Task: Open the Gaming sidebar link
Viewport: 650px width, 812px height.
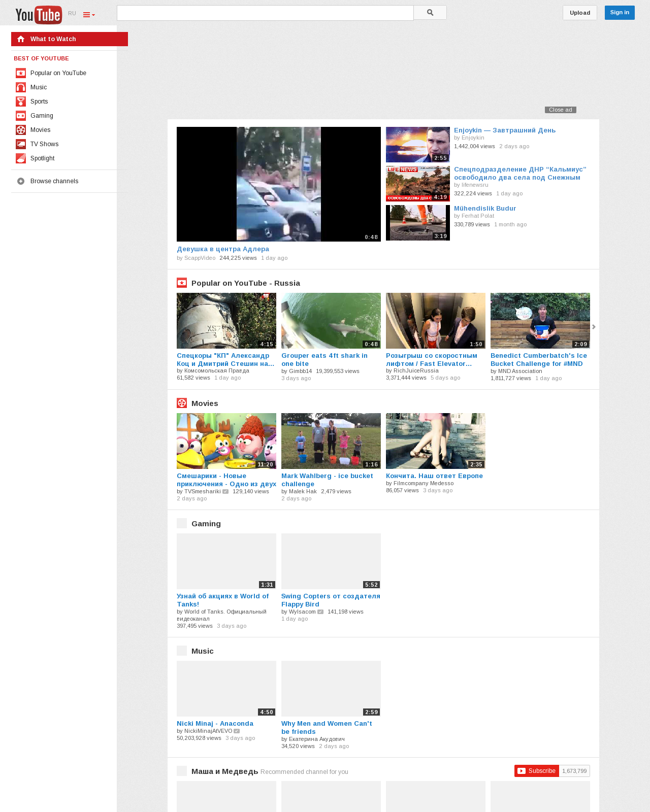Action: coord(42,116)
